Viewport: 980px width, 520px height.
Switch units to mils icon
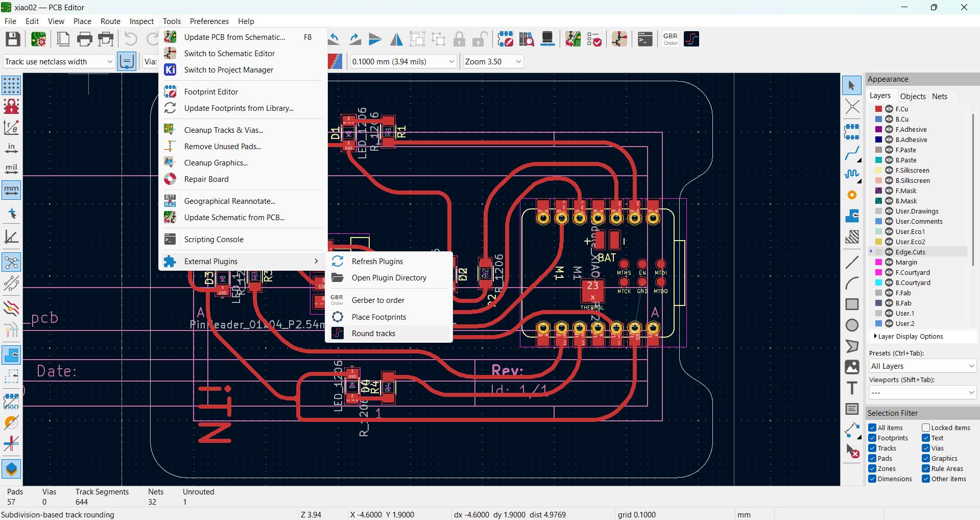pos(11,169)
